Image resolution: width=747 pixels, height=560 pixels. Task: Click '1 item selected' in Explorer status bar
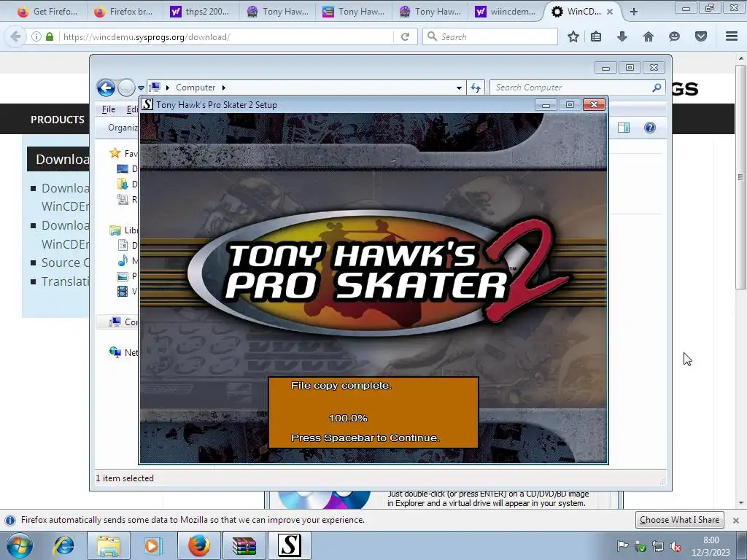click(x=125, y=478)
